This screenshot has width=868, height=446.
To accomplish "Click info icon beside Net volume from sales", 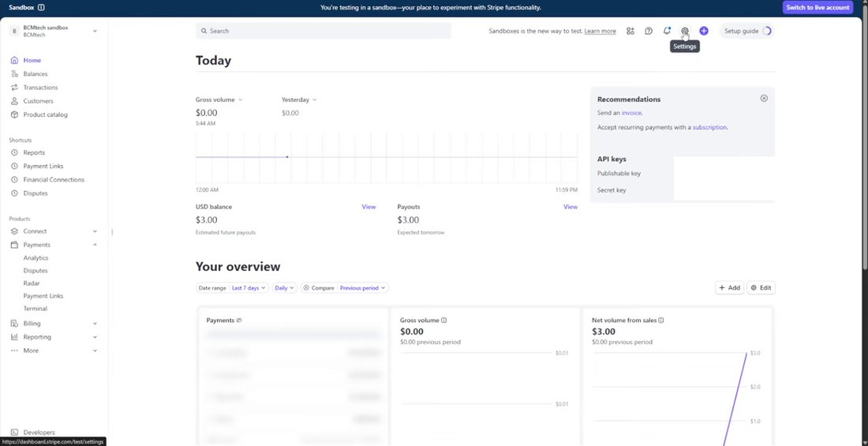I will click(661, 320).
